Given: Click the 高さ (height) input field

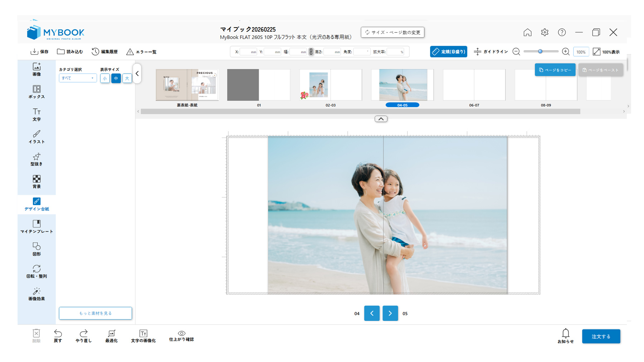Looking at the screenshot, I should click(332, 52).
